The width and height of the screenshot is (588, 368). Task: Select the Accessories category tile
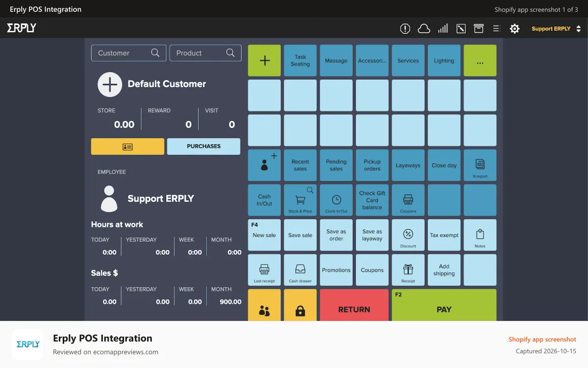point(372,61)
